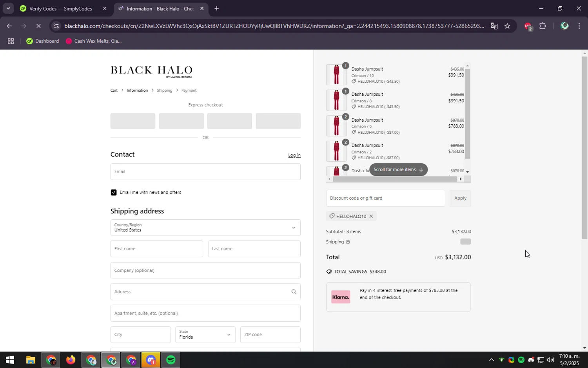Screen dimensions: 588x368
Task: Launch Firefox from the taskbar
Action: [71, 360]
